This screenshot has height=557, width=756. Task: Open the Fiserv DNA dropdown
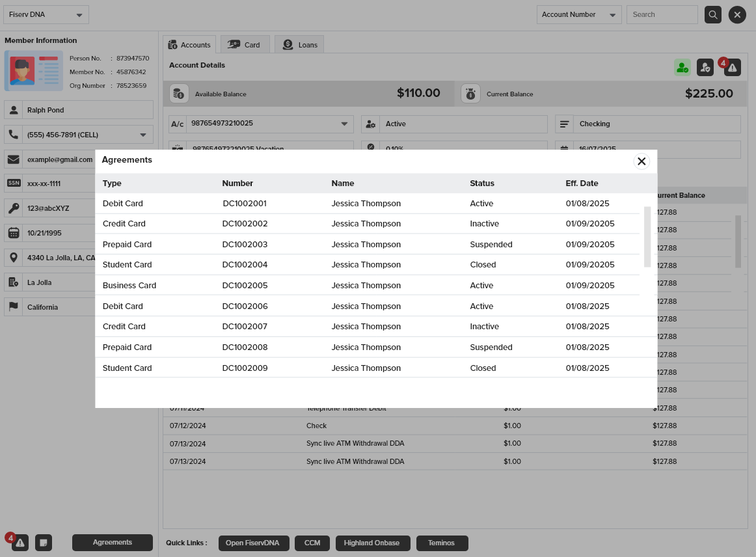coord(46,14)
